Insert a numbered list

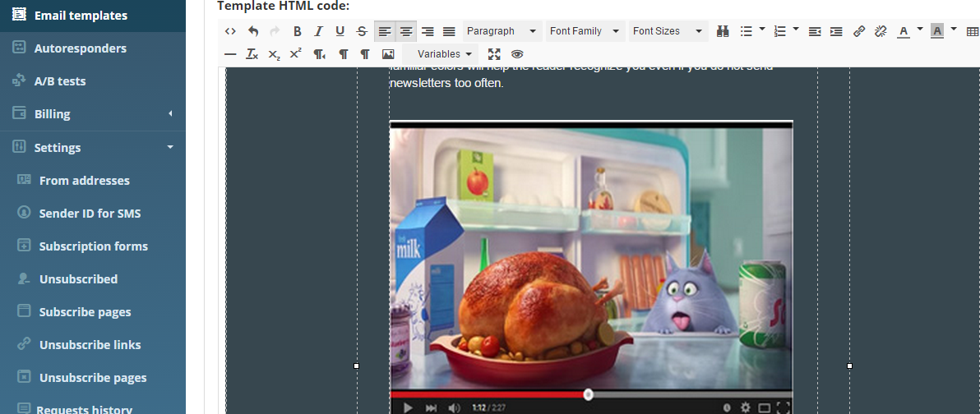[x=779, y=31]
